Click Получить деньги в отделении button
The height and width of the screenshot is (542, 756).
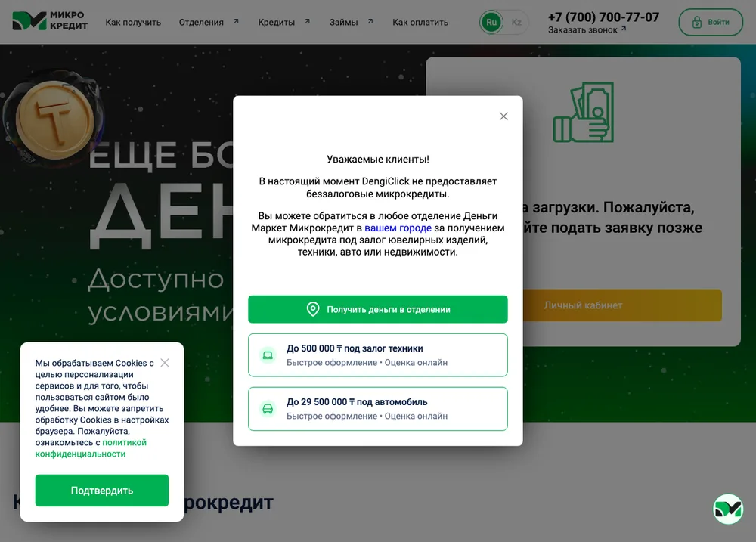[378, 309]
